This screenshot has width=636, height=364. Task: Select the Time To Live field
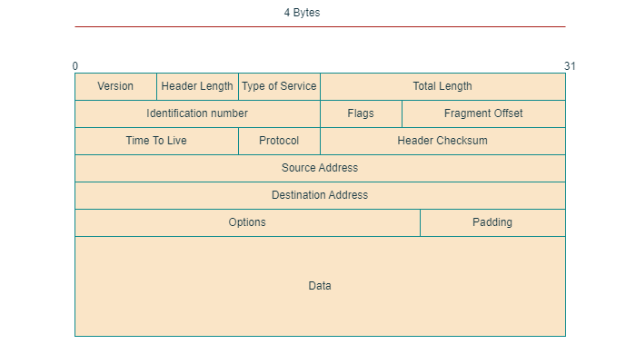click(156, 141)
